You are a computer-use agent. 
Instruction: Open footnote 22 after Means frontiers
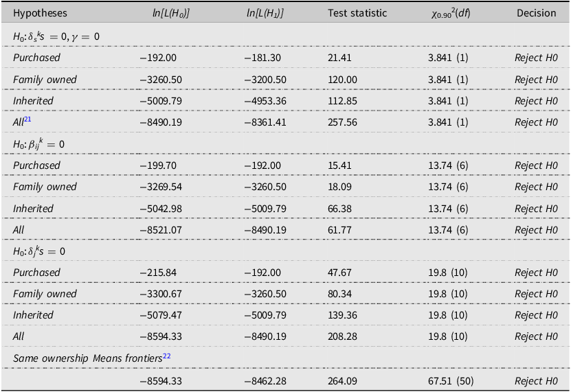(x=166, y=356)
